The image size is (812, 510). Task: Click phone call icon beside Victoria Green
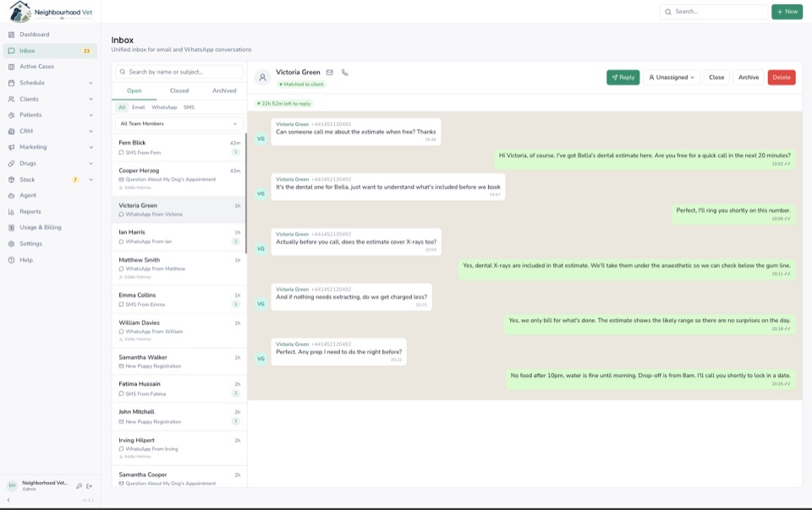pos(345,73)
